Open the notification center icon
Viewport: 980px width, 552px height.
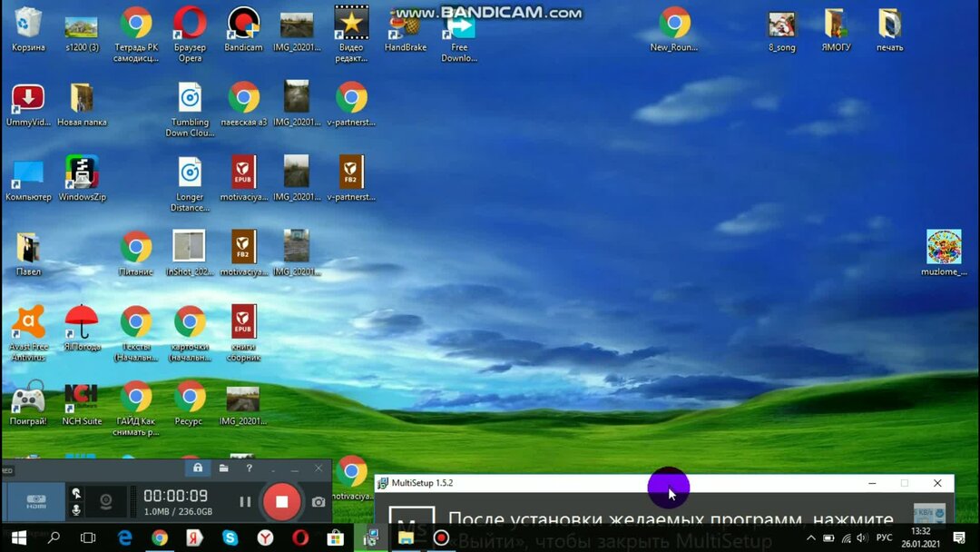[959, 537]
